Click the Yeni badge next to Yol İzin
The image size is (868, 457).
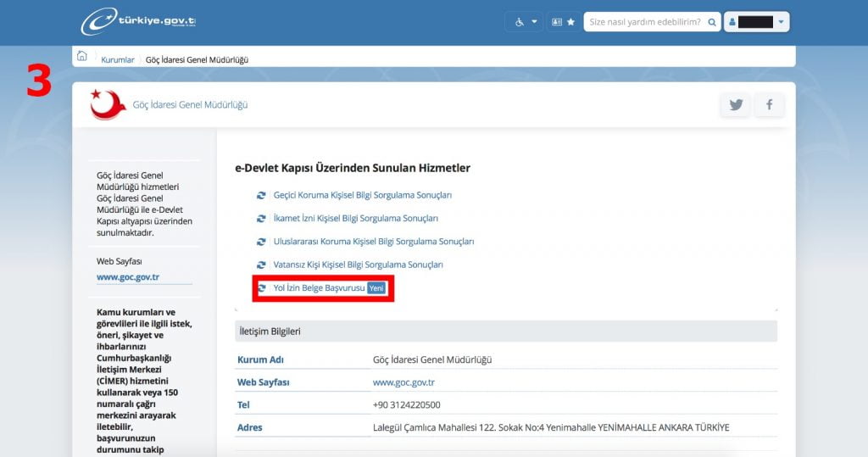click(376, 288)
